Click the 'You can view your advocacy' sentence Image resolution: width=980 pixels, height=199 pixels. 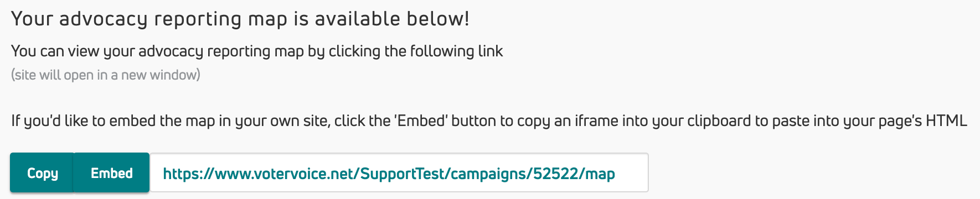[257, 51]
